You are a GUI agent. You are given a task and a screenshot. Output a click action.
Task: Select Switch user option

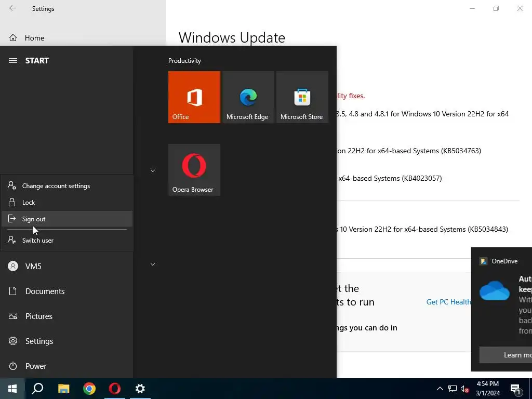click(67, 240)
